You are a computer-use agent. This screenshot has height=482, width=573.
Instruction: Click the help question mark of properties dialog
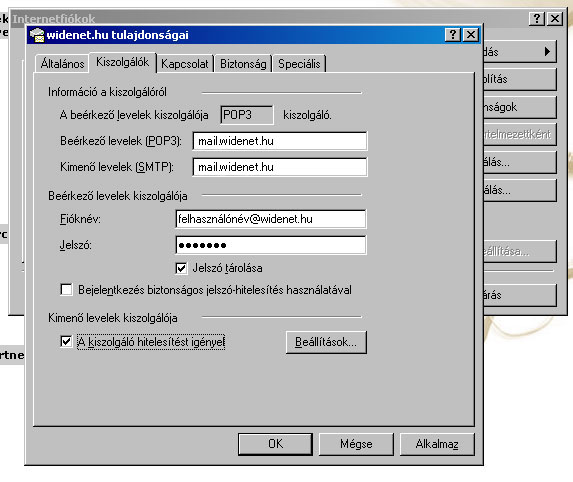[453, 35]
